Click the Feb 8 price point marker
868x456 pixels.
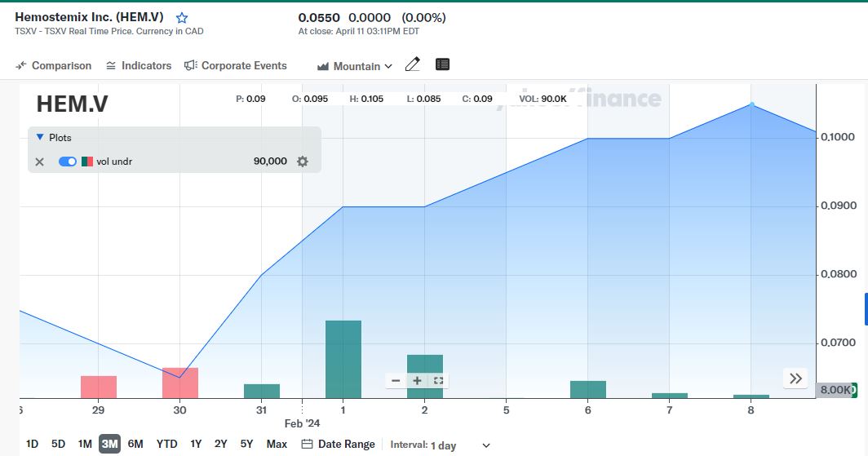(x=752, y=104)
